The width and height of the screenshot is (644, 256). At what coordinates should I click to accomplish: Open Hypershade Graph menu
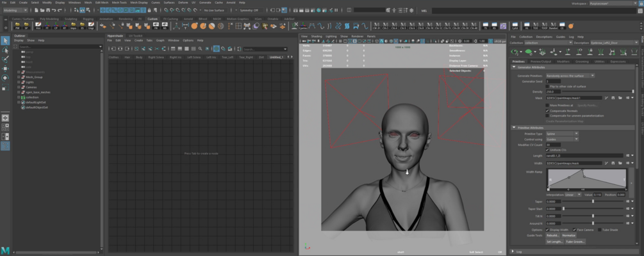(160, 40)
